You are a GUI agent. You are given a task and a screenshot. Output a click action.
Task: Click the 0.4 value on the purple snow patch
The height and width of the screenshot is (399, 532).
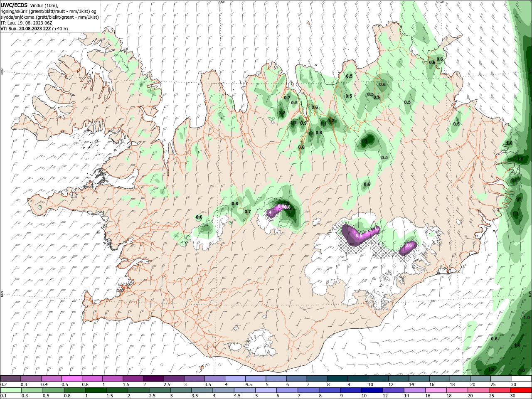(x=268, y=212)
